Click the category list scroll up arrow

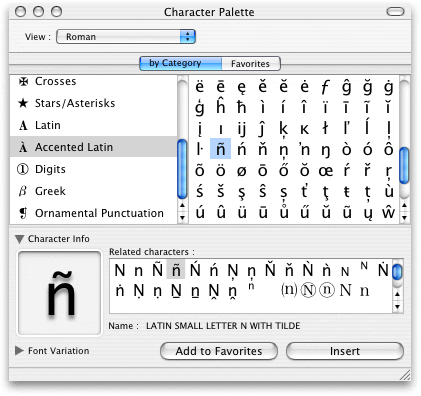182,206
